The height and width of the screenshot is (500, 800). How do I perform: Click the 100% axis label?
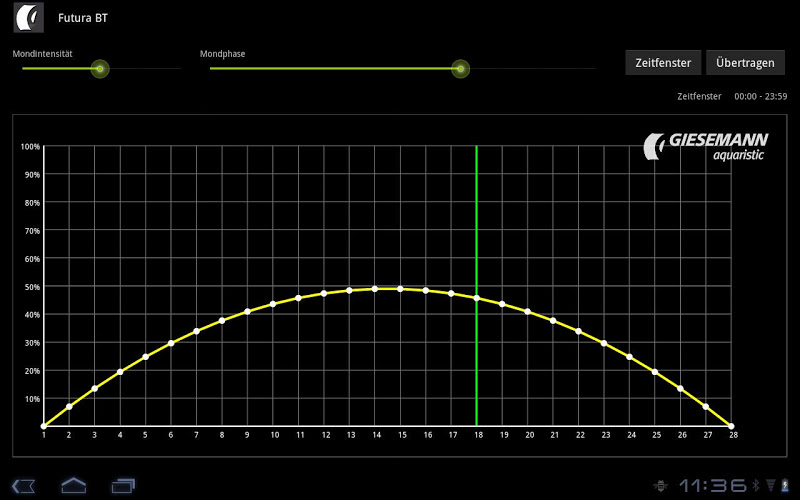click(30, 146)
